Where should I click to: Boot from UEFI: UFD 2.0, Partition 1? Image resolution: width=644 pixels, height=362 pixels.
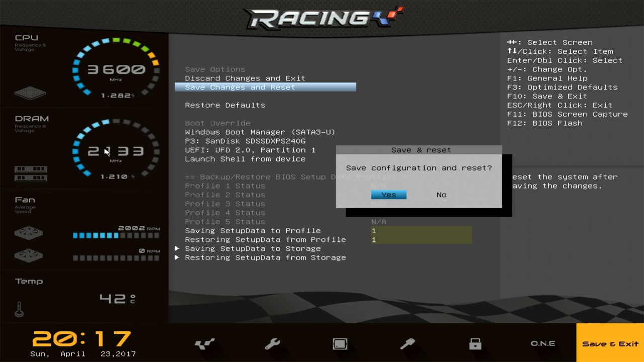pyautogui.click(x=250, y=150)
